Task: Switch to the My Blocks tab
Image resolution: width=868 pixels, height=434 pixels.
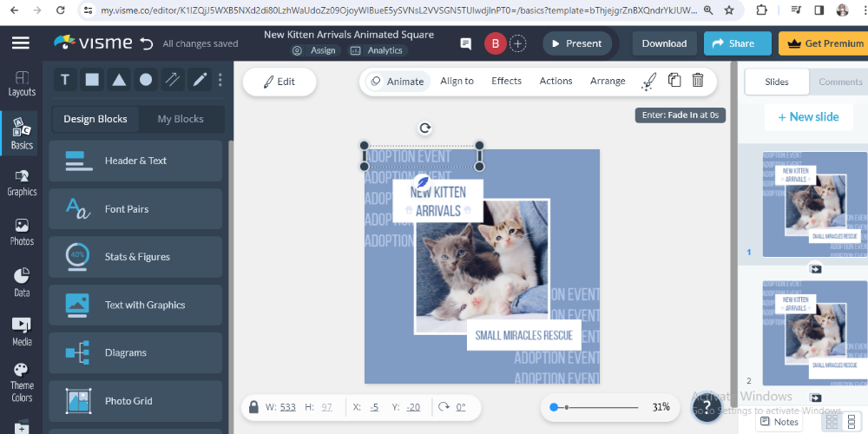Action: pyautogui.click(x=181, y=119)
